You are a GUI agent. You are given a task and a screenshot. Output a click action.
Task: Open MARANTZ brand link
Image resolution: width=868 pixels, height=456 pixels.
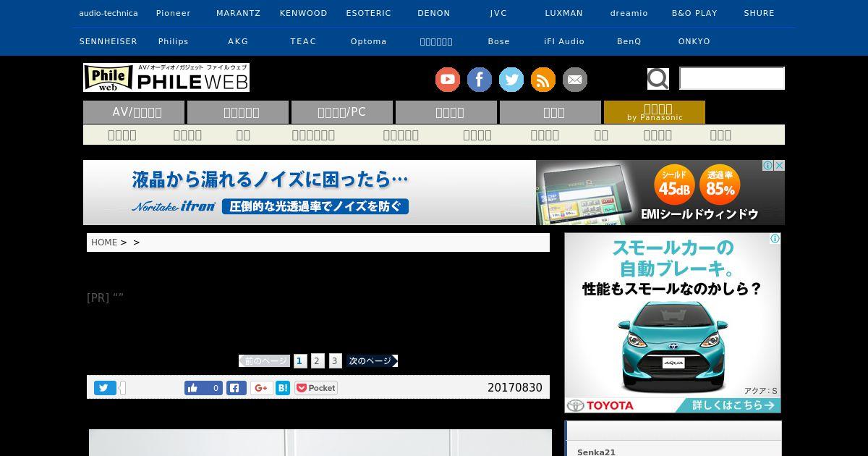(239, 13)
